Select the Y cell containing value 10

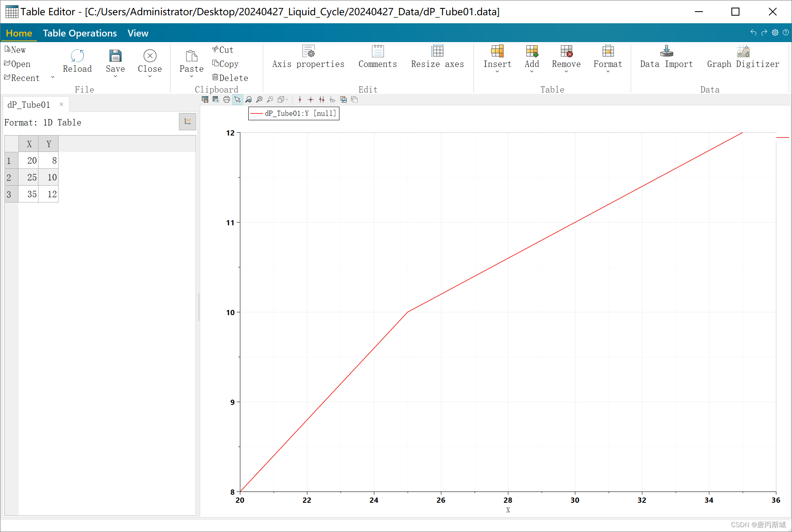49,177
